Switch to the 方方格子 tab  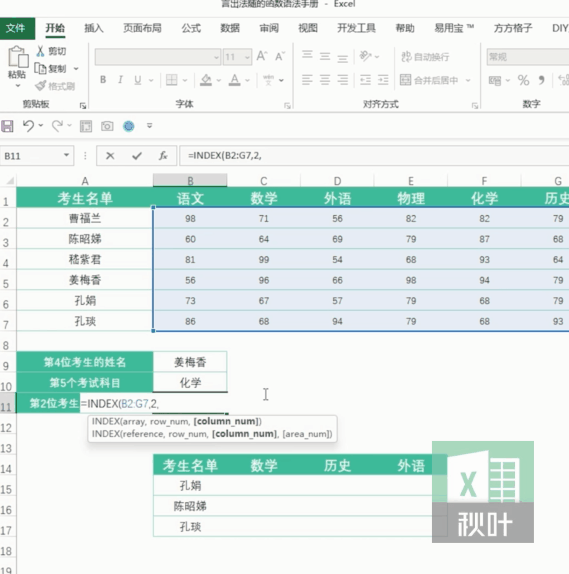(x=513, y=28)
